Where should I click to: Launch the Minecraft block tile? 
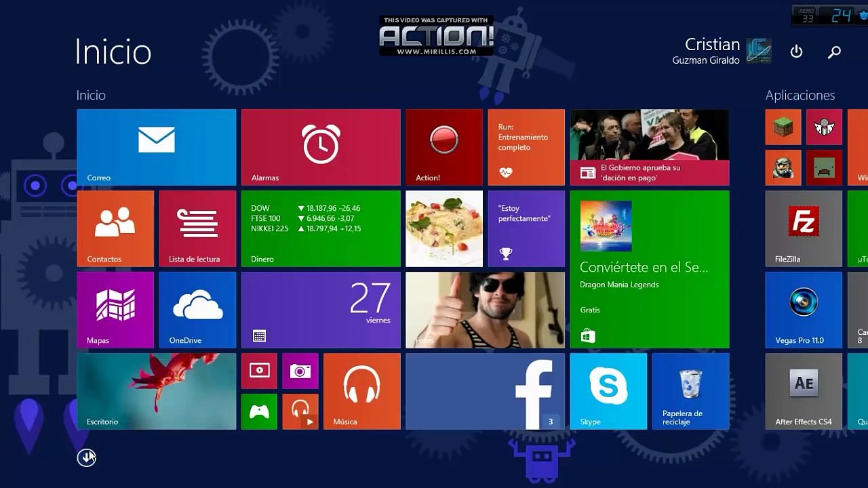coord(783,127)
